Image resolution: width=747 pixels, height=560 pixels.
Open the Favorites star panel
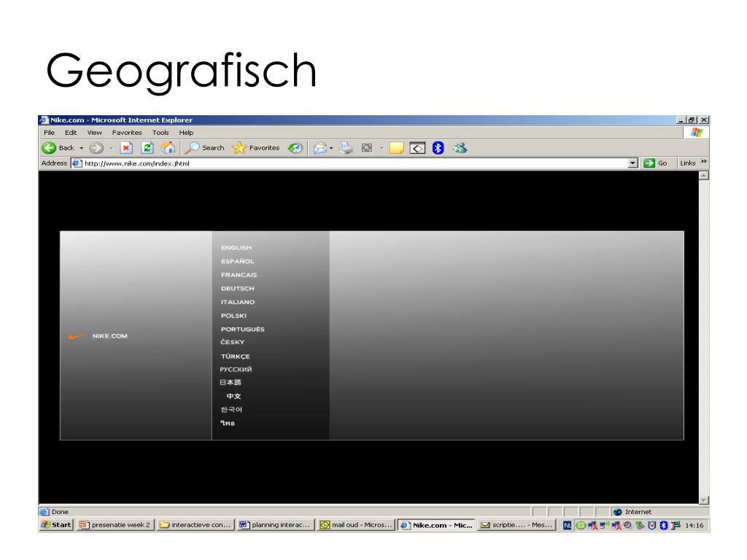pyautogui.click(x=255, y=148)
